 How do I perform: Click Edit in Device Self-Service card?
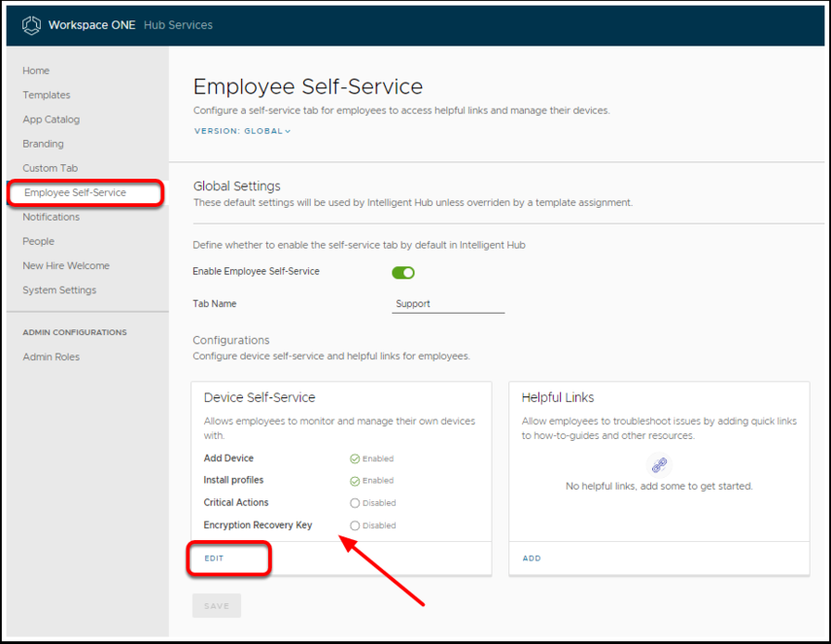pyautogui.click(x=214, y=559)
